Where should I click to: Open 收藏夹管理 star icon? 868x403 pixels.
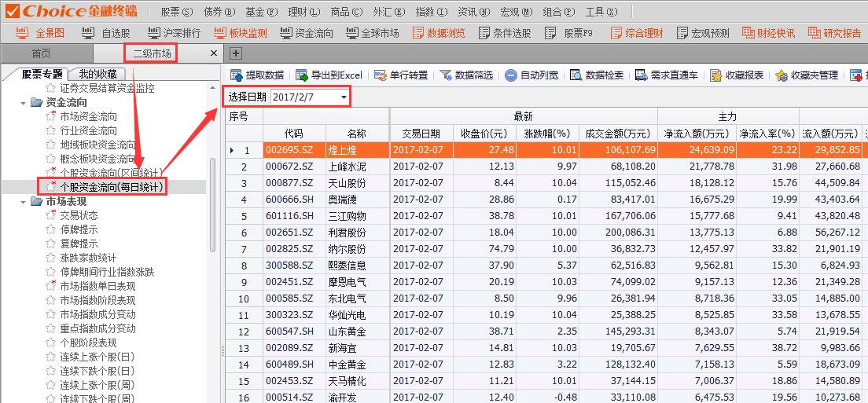click(x=782, y=75)
